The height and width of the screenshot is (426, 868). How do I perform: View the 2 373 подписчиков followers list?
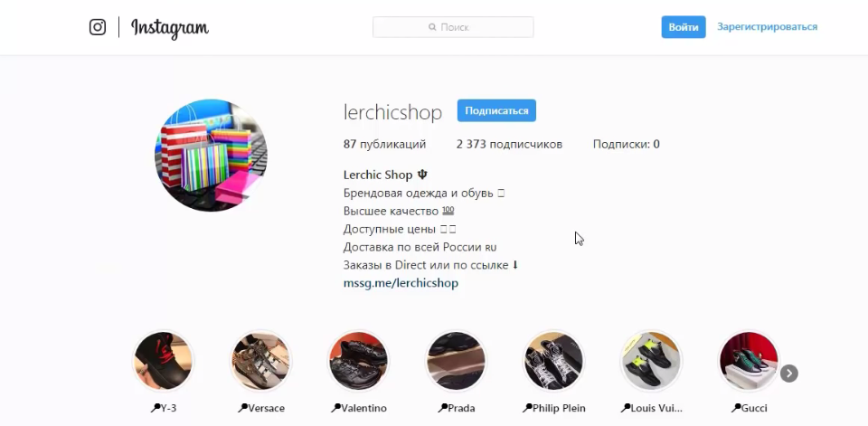509,145
